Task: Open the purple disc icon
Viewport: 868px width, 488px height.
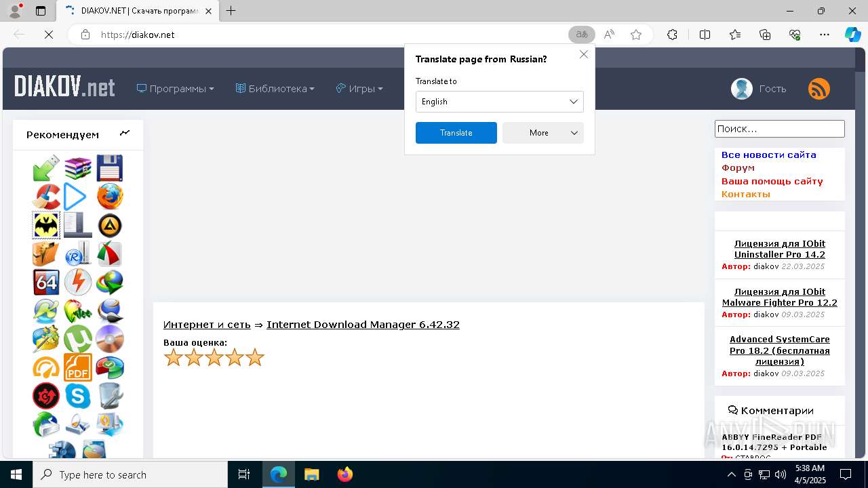Action: (110, 339)
